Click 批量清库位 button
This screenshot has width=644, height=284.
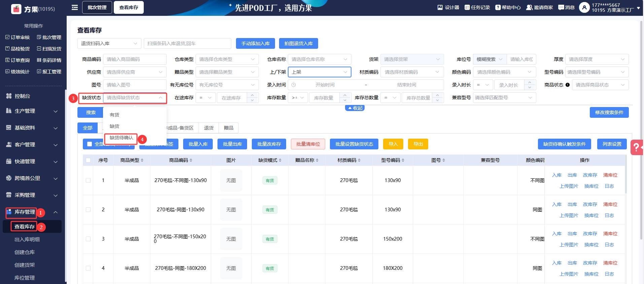(308, 144)
